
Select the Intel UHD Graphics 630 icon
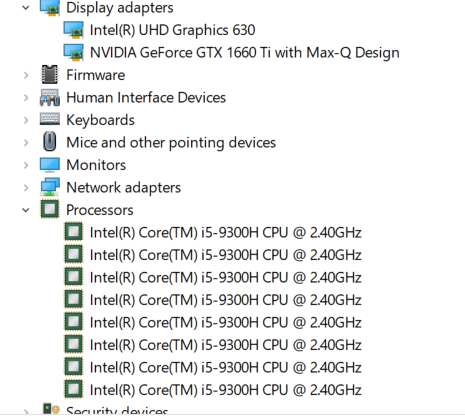[x=73, y=30]
